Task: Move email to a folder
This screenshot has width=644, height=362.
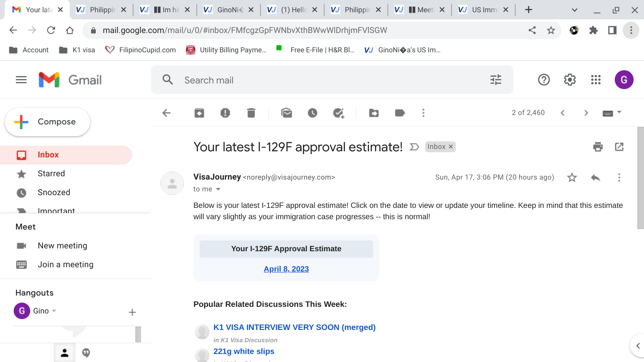Action: (374, 113)
